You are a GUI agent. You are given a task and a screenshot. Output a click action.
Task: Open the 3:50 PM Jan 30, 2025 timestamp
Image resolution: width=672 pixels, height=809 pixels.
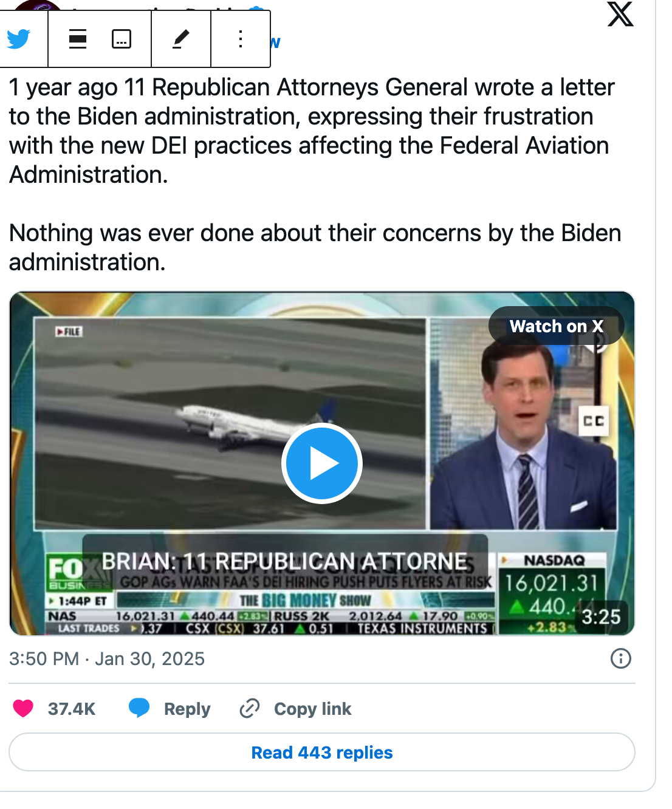tap(107, 659)
